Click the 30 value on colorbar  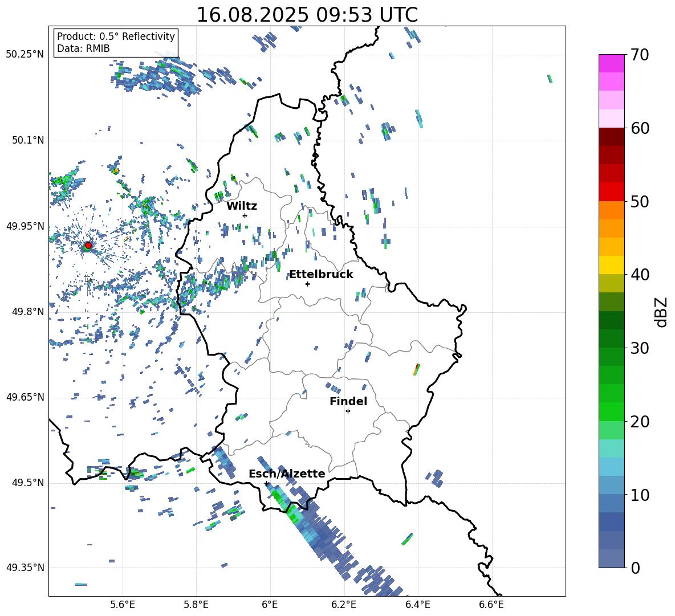tap(640, 348)
